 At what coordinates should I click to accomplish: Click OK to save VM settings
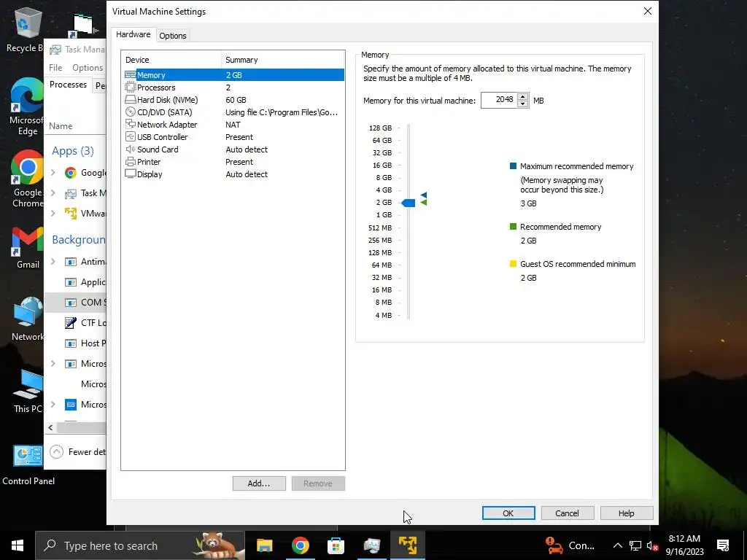[x=508, y=513]
